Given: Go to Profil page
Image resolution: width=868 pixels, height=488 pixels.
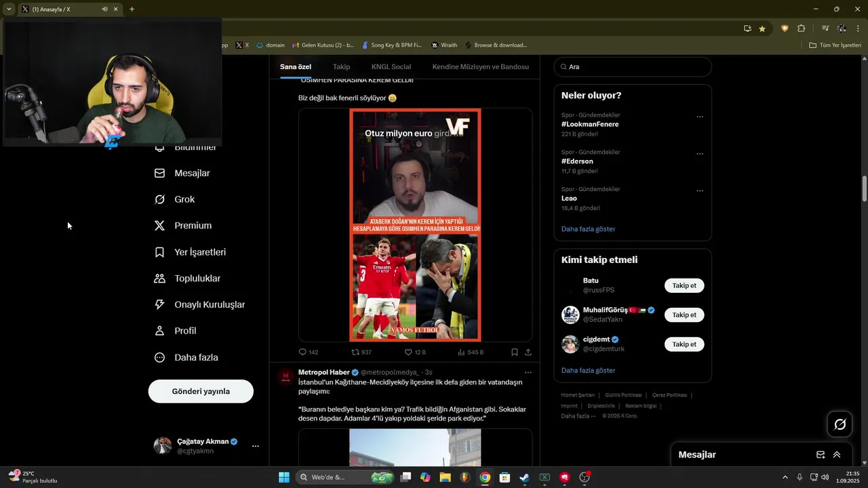Looking at the screenshot, I should (175, 331).
